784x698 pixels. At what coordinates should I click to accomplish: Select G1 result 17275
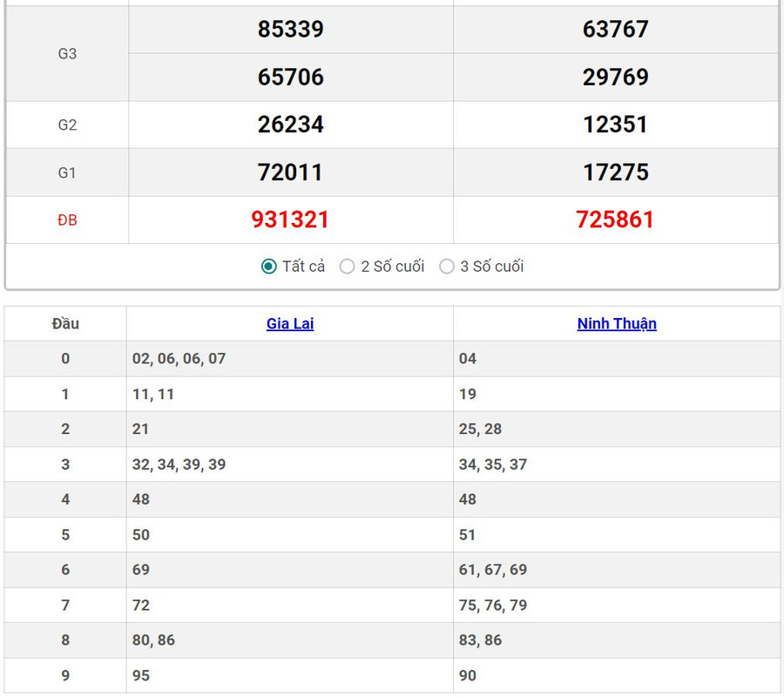[615, 173]
